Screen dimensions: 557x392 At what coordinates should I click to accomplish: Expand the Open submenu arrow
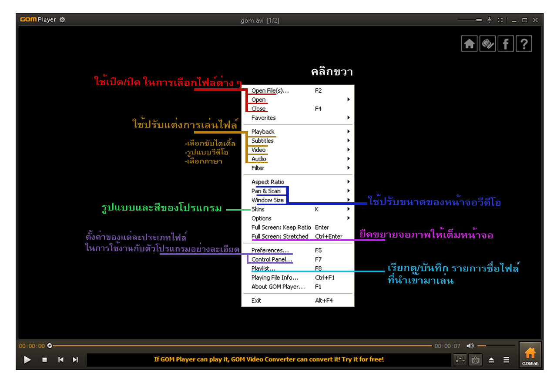(349, 100)
